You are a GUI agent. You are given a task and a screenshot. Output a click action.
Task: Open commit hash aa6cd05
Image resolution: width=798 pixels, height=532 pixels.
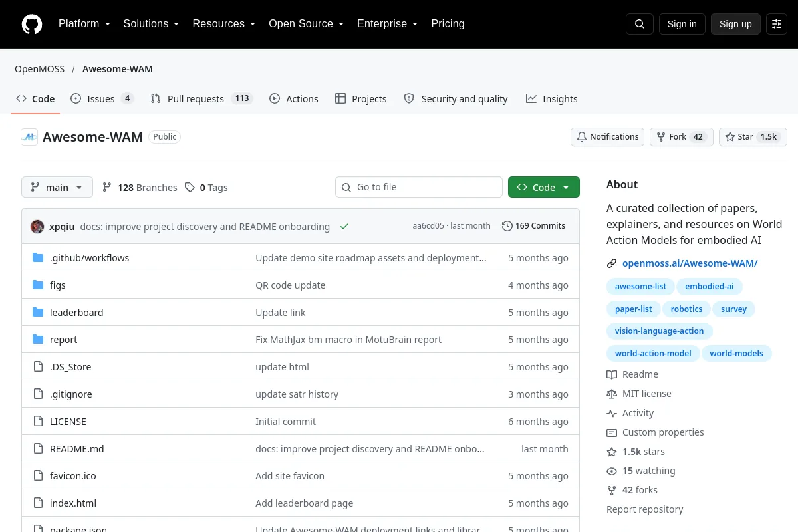428,226
